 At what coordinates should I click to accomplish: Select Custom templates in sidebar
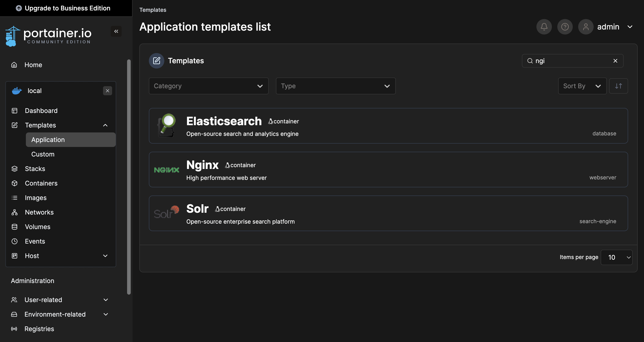[43, 154]
